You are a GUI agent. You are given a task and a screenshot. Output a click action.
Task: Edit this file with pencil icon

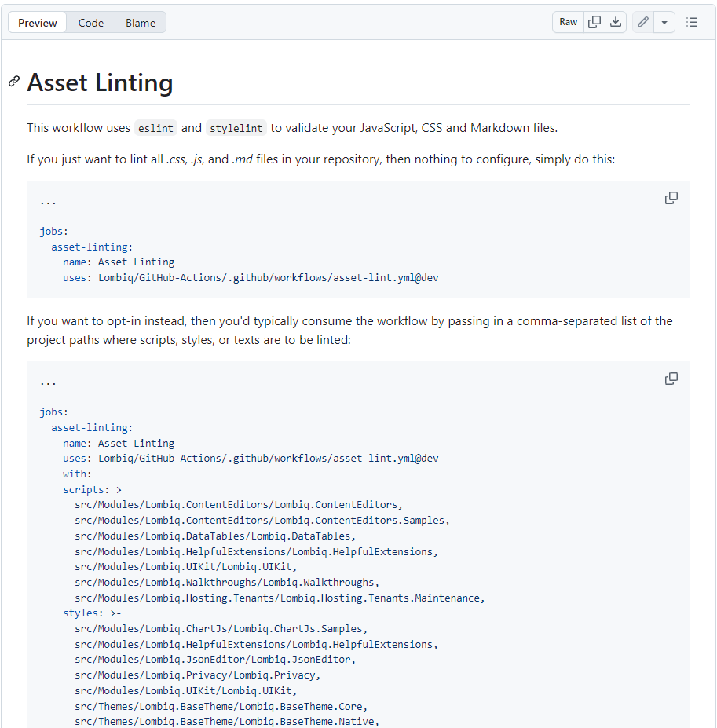click(643, 22)
